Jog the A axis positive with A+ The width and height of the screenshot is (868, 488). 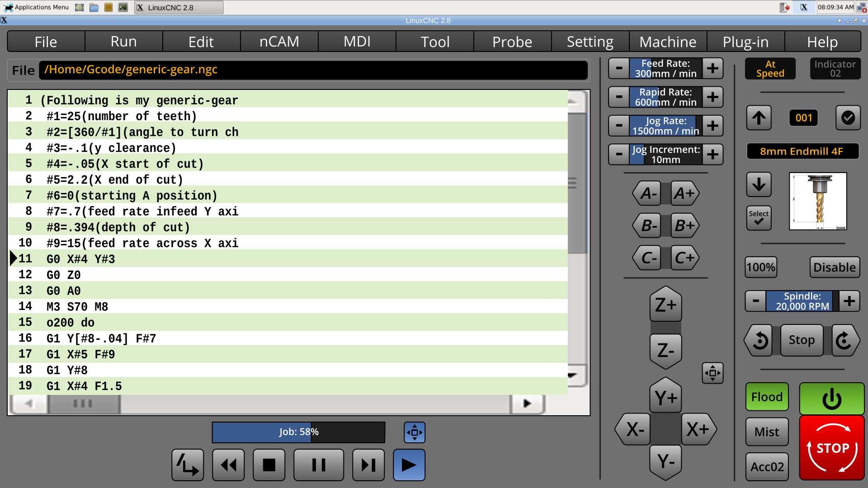point(684,193)
